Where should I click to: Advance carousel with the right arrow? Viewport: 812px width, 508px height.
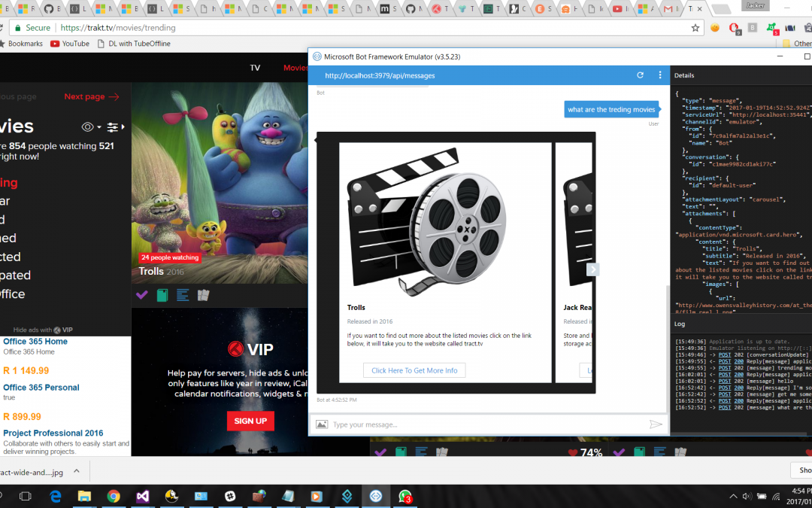click(x=592, y=269)
